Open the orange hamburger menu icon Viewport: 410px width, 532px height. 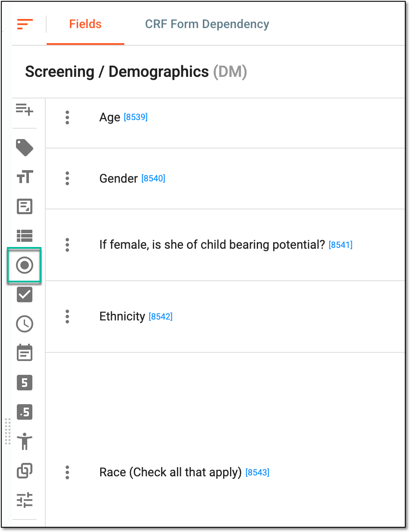[x=25, y=24]
